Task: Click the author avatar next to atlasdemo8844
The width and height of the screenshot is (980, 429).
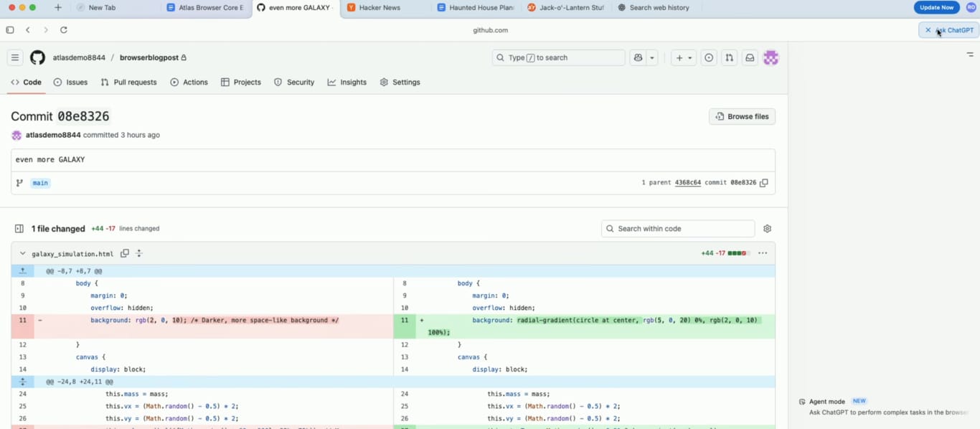Action: pyautogui.click(x=17, y=135)
